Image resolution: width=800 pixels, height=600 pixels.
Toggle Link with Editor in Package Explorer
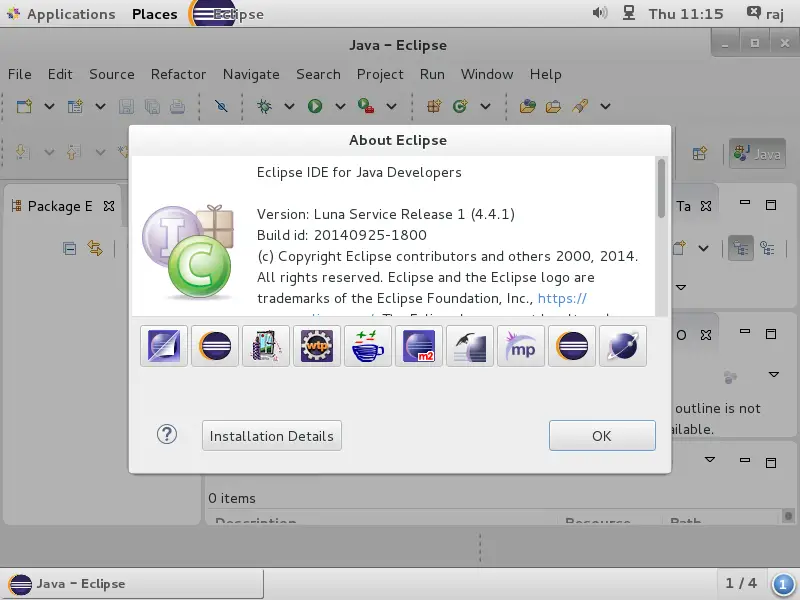95,248
